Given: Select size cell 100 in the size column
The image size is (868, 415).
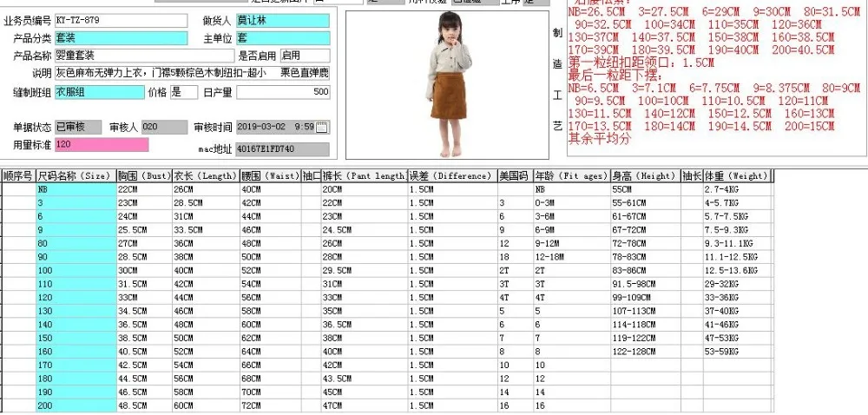Looking at the screenshot, I should coord(76,271).
